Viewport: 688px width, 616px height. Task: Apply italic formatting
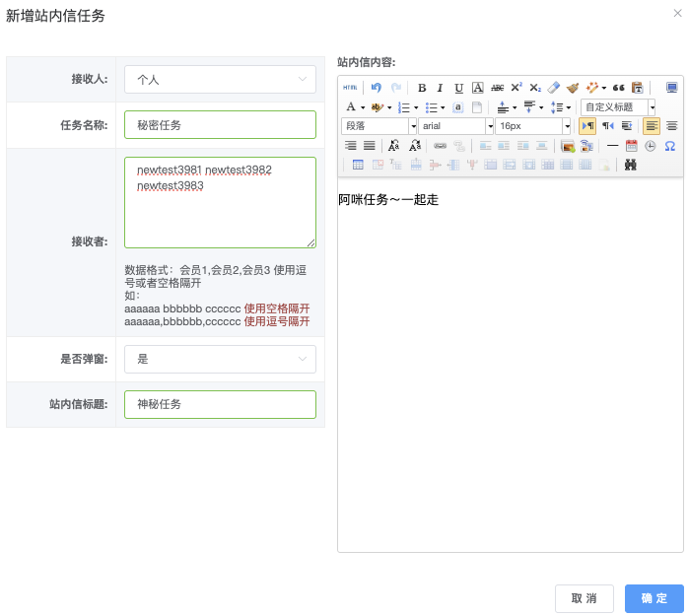click(x=440, y=88)
